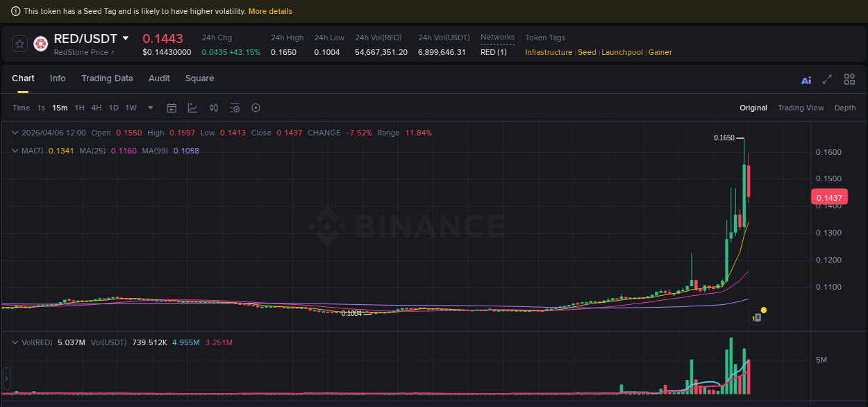The height and width of the screenshot is (407, 868).
Task: Collapse the Vol(RED) indicator chevron
Action: 15,342
